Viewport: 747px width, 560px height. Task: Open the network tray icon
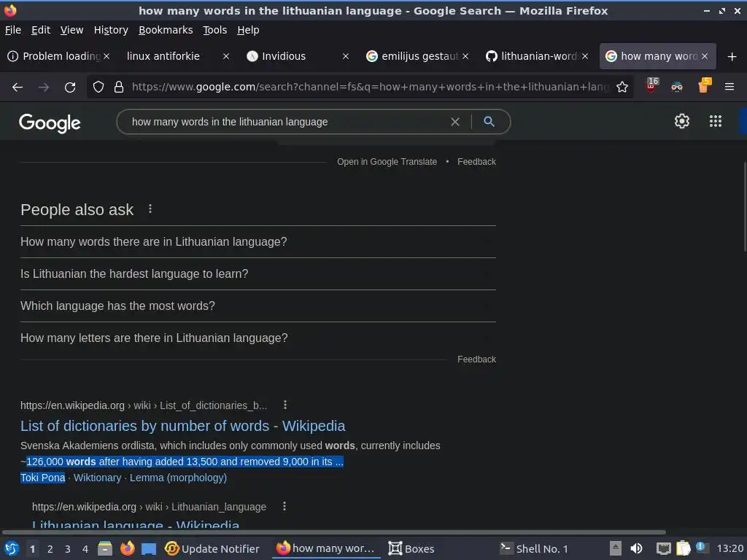pos(663,549)
